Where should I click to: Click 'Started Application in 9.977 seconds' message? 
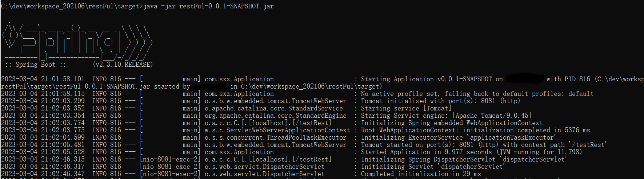coord(471,152)
